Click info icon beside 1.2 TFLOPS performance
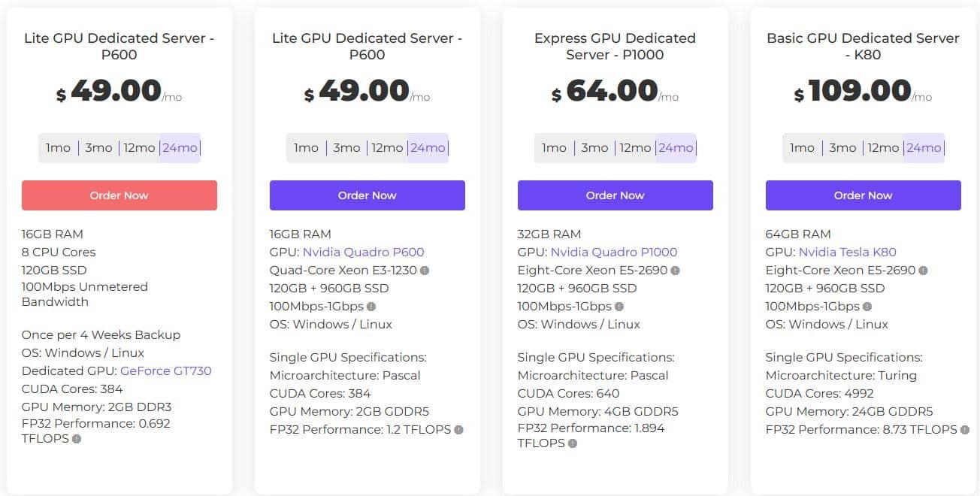Viewport: 980px width, 496px height. tap(458, 430)
